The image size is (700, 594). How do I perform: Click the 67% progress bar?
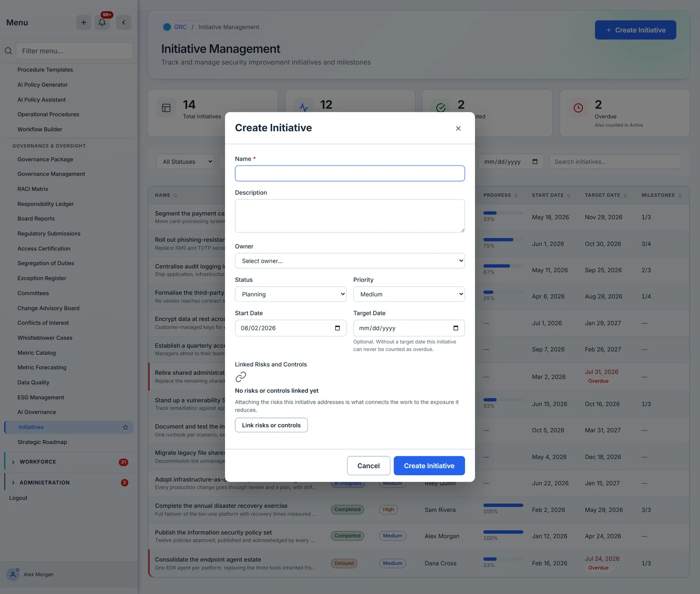503,266
